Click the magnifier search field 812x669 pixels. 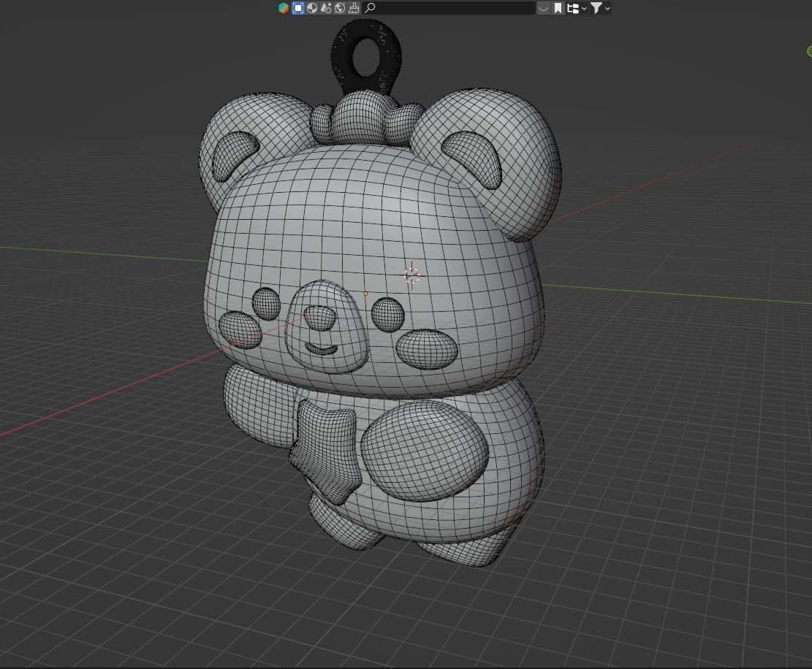(x=449, y=8)
